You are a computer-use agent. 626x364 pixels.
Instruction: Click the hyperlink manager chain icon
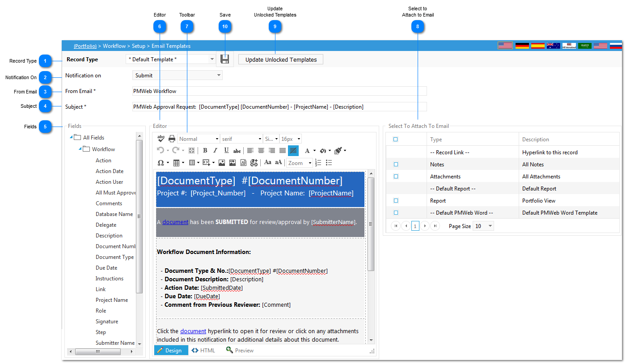(x=254, y=163)
